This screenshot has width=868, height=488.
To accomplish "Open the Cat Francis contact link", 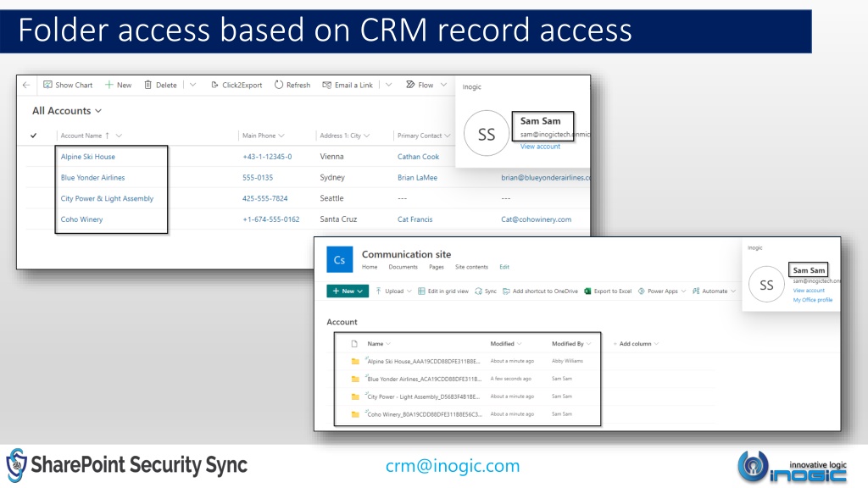I will (415, 219).
